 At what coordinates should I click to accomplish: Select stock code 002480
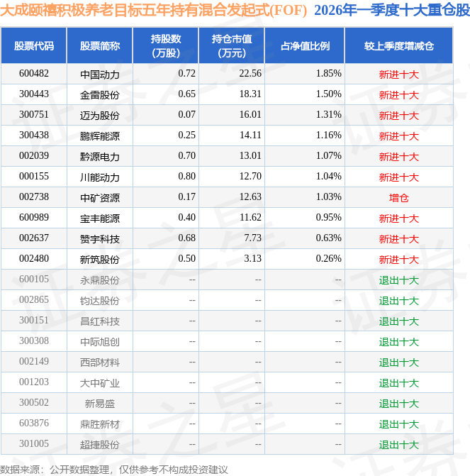[x=34, y=259]
